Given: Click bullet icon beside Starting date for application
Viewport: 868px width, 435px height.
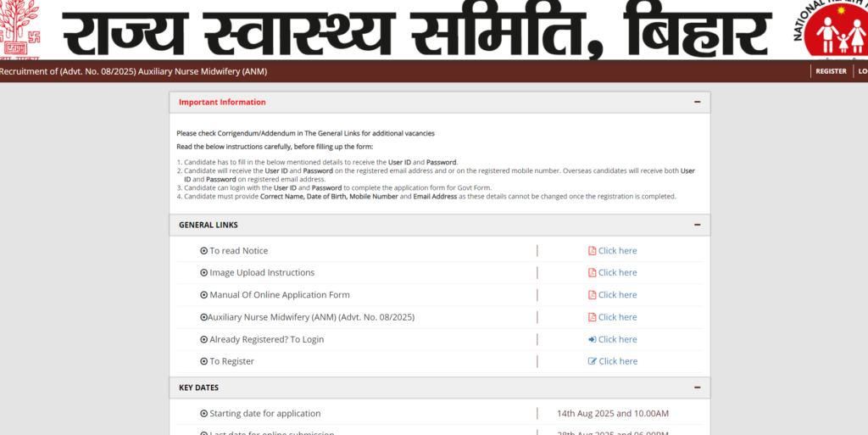Looking at the screenshot, I should (203, 414).
